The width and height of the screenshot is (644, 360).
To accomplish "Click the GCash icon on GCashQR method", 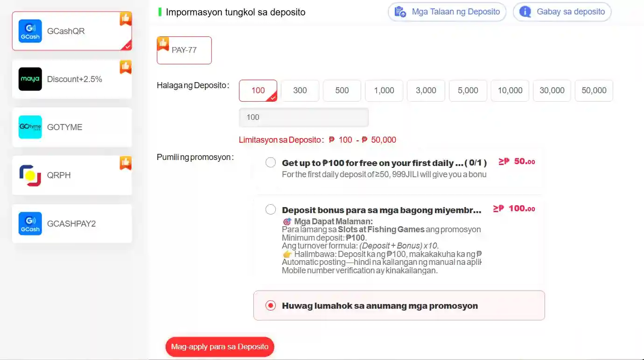I will pos(29,31).
